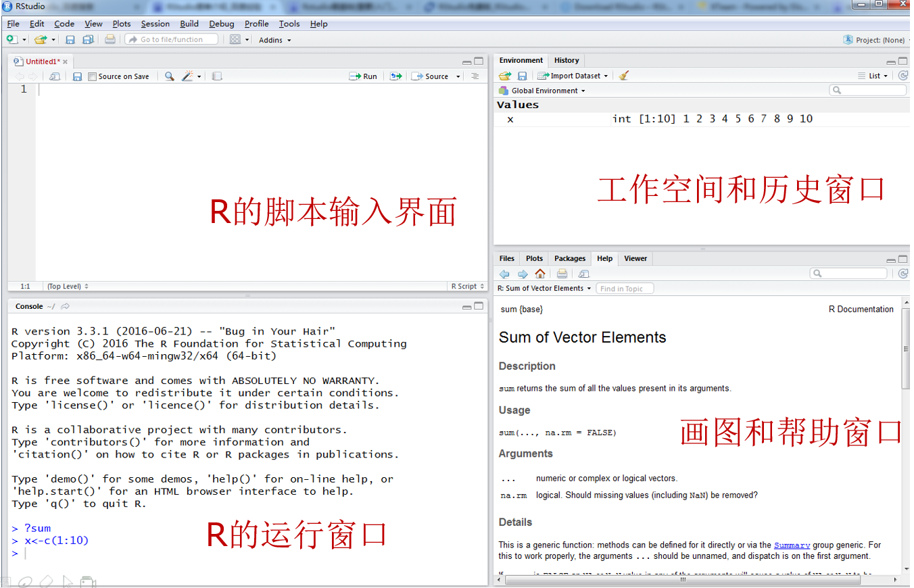Save the Untitled1 script in editor toolbar
The image size is (914, 588).
[x=77, y=76]
